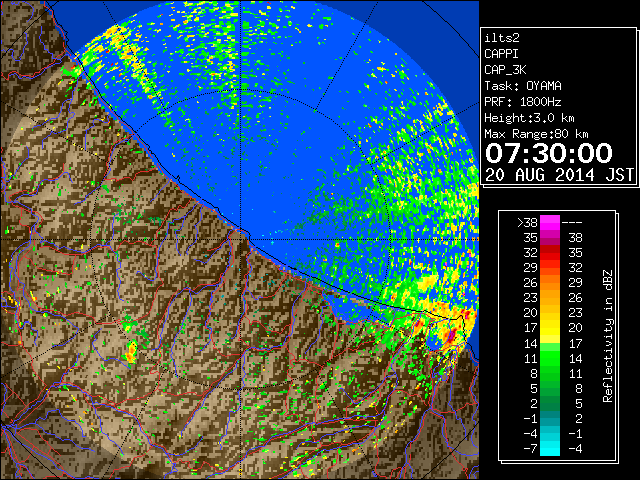This screenshot has width=640, height=480.
Task: Select the bright green 11-14 dBZ swatch
Action: pyautogui.click(x=550, y=358)
